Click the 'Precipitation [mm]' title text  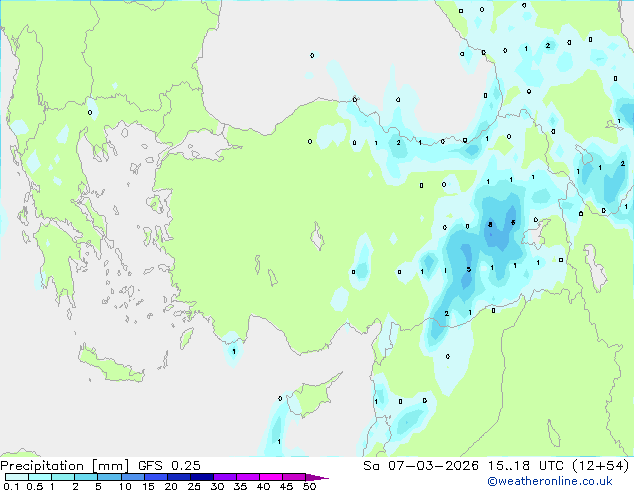tap(65, 466)
